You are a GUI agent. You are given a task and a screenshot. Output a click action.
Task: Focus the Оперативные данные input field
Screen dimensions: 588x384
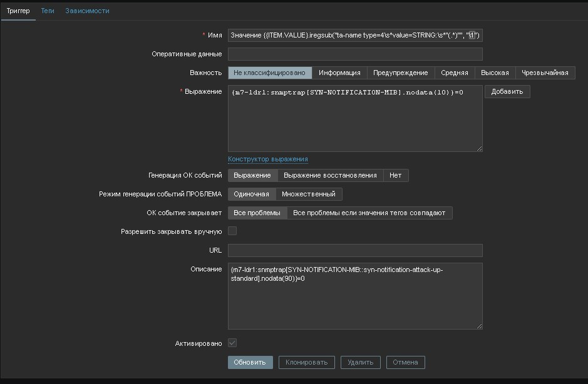(355, 54)
